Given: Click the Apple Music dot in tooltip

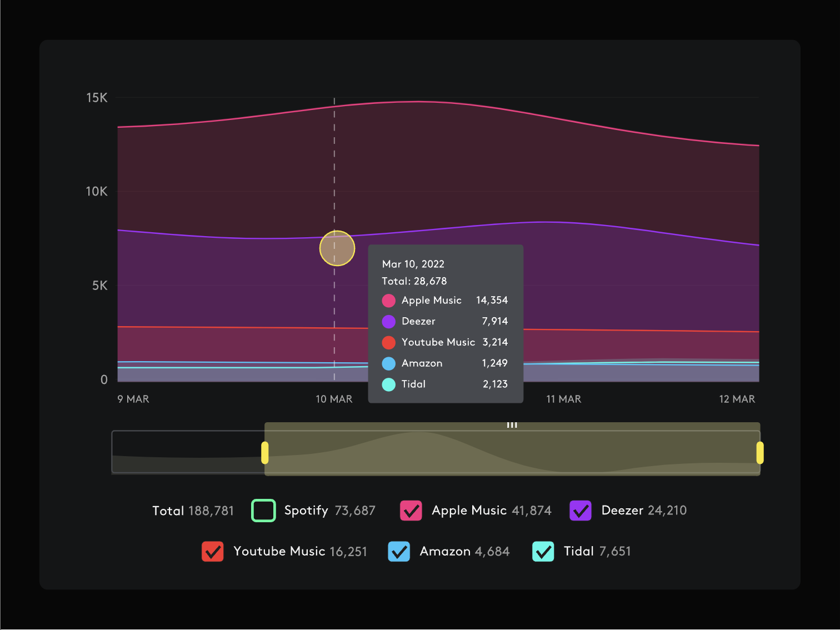Looking at the screenshot, I should (x=389, y=301).
